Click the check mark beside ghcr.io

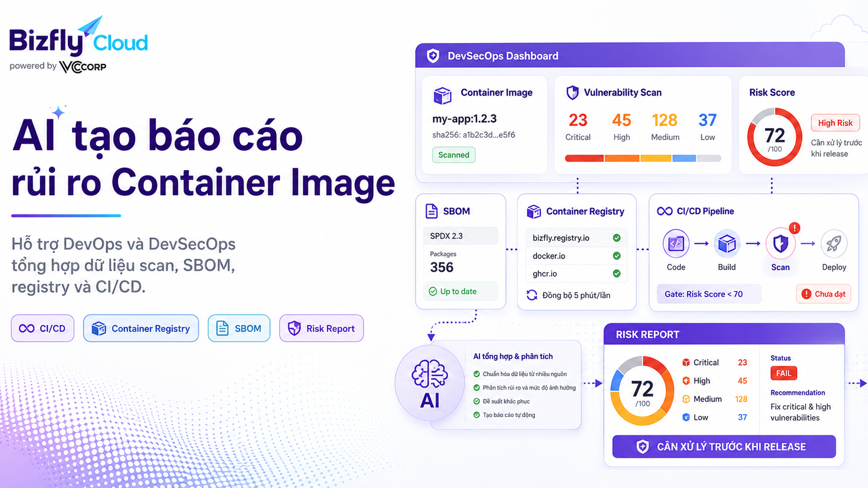click(x=617, y=273)
